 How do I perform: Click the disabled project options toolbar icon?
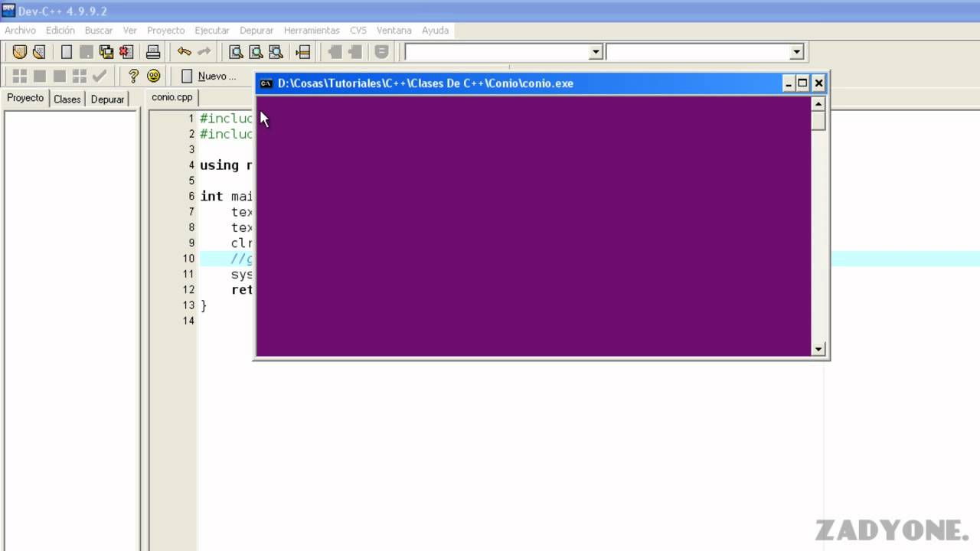(x=381, y=52)
